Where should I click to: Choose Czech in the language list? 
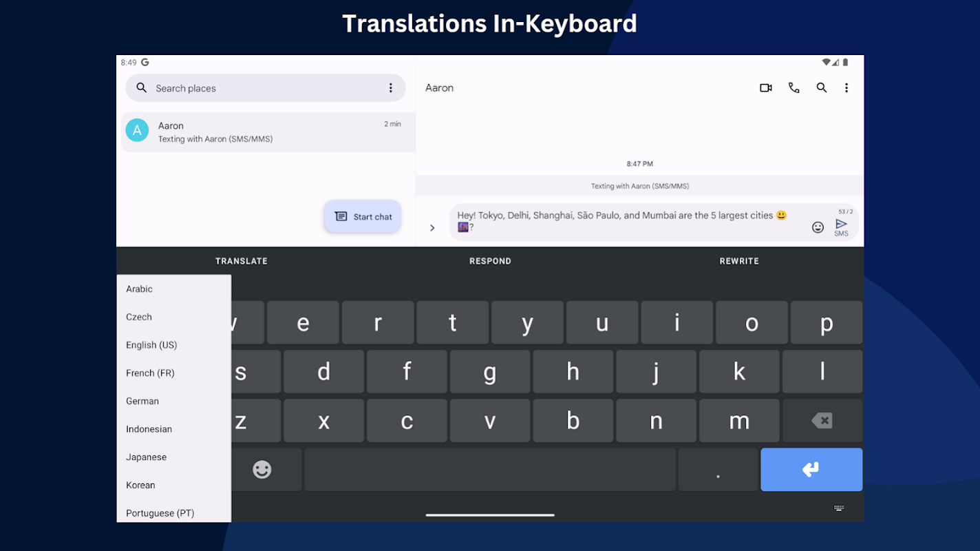pos(174,317)
